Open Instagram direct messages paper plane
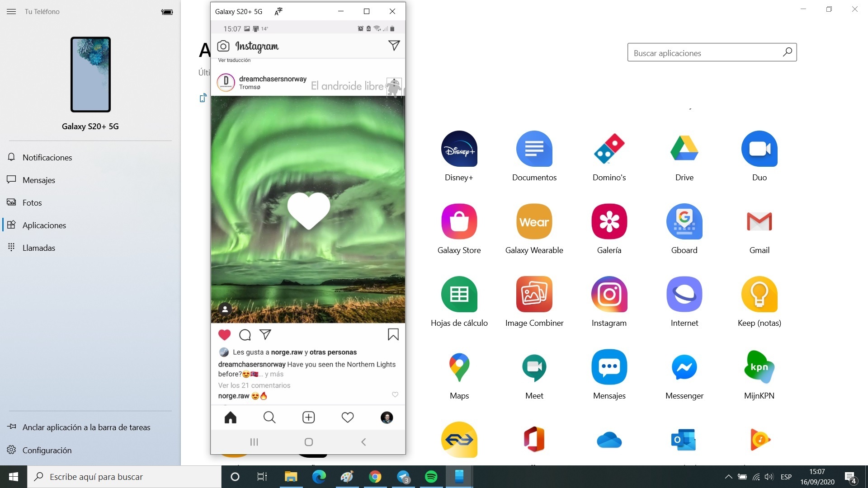This screenshot has width=868, height=488. (394, 45)
